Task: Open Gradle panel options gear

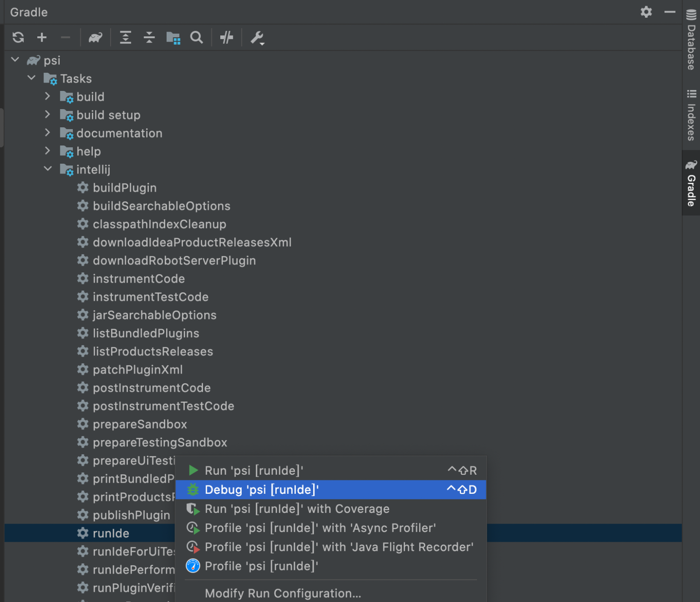Action: [x=646, y=12]
